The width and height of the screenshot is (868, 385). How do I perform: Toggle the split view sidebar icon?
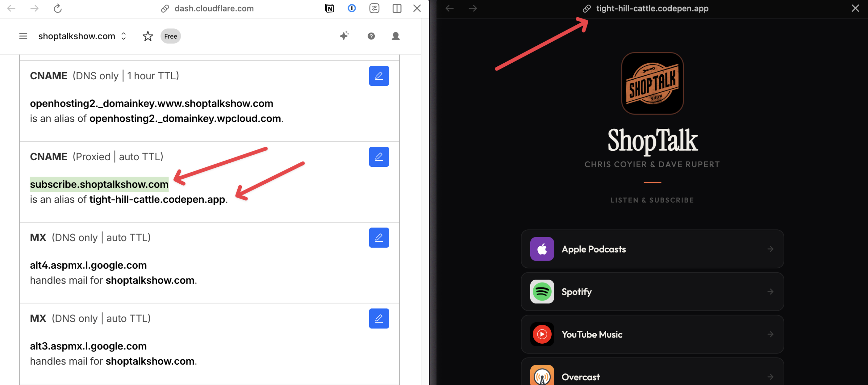point(397,8)
